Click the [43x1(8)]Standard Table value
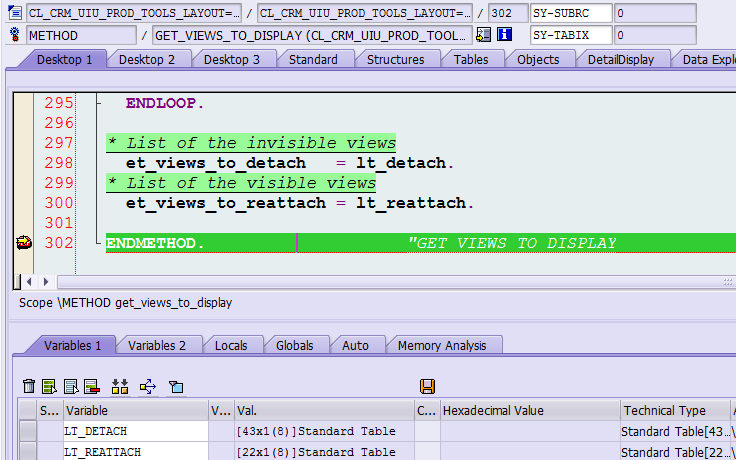The height and width of the screenshot is (460, 736). [x=324, y=431]
